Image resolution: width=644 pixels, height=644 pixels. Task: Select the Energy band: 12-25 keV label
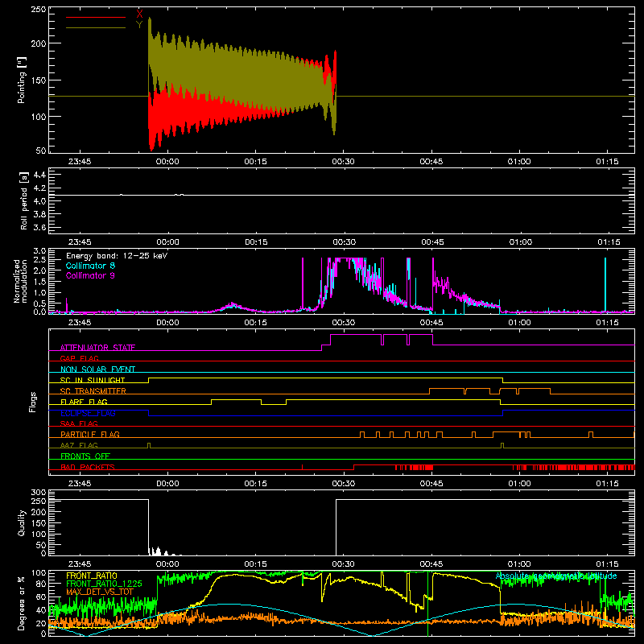(x=117, y=256)
